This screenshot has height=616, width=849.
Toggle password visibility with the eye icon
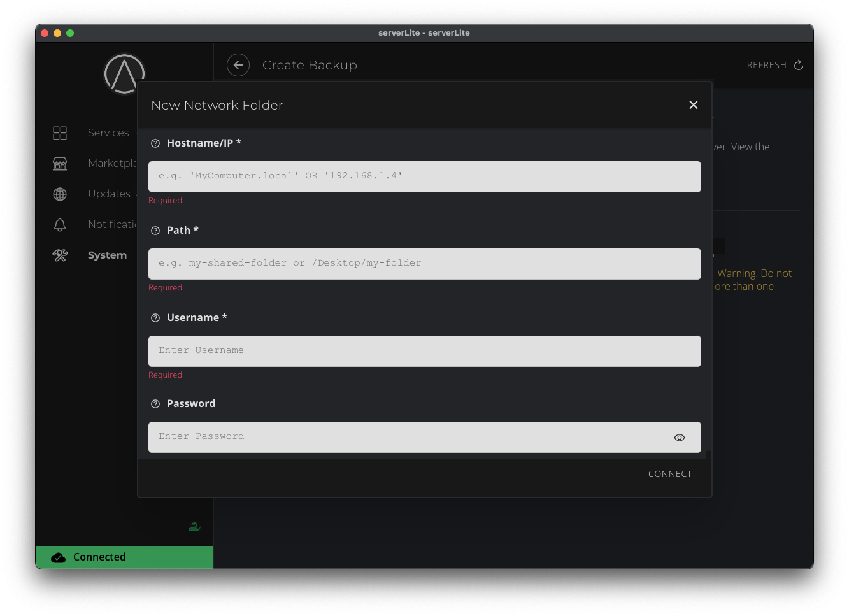click(x=679, y=438)
